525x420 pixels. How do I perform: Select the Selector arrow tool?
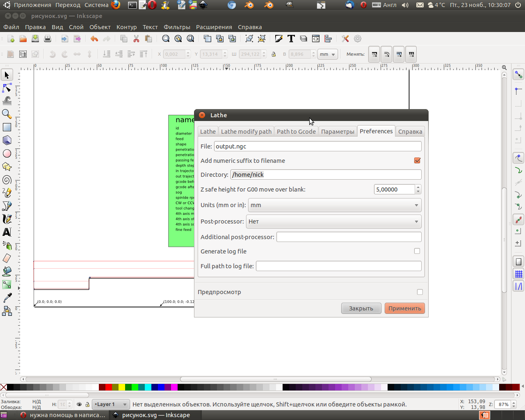[x=7, y=75]
